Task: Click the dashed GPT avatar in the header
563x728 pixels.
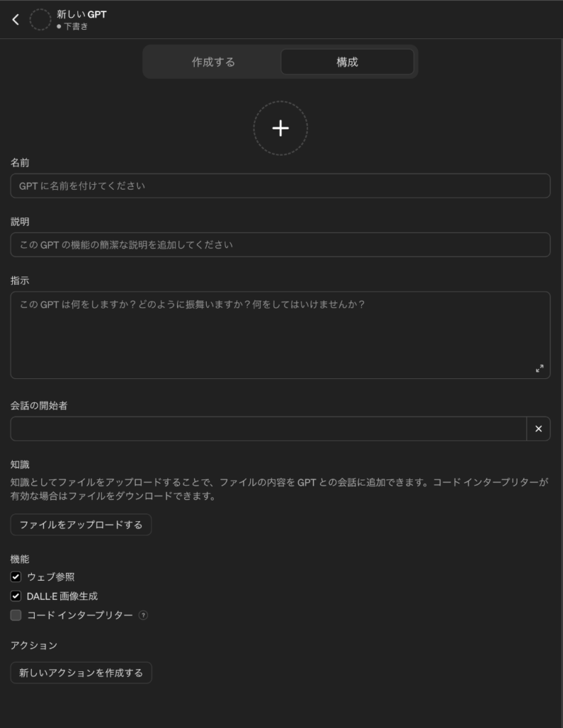Action: pos(41,20)
